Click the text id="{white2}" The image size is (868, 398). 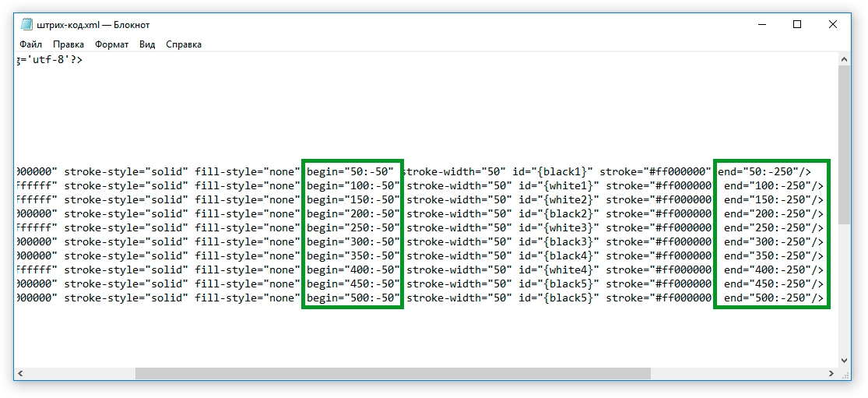click(x=559, y=200)
